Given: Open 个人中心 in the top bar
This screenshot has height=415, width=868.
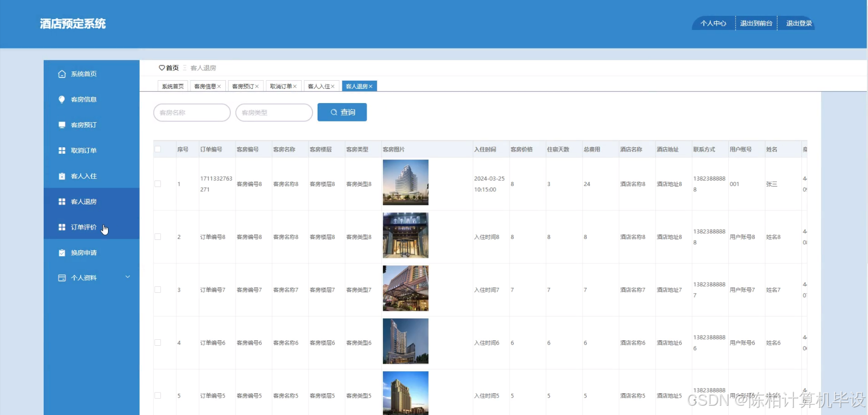Looking at the screenshot, I should pos(714,23).
